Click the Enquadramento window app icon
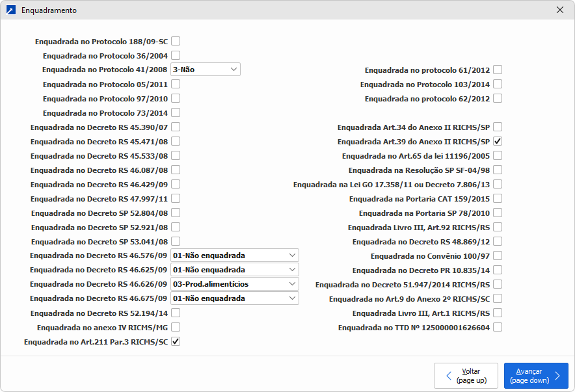Viewport: 575px width, 392px height. tap(10, 10)
